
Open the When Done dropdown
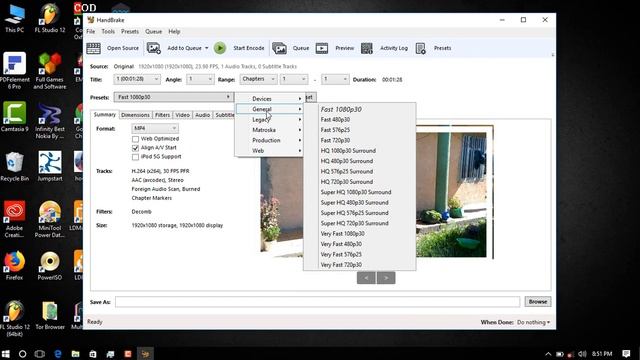(533, 322)
